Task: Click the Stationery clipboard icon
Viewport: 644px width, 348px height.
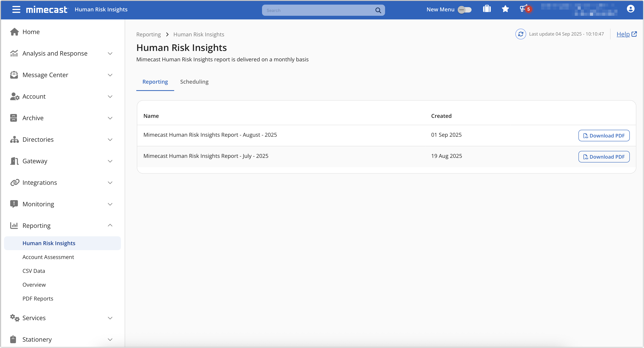Action: (x=13, y=339)
